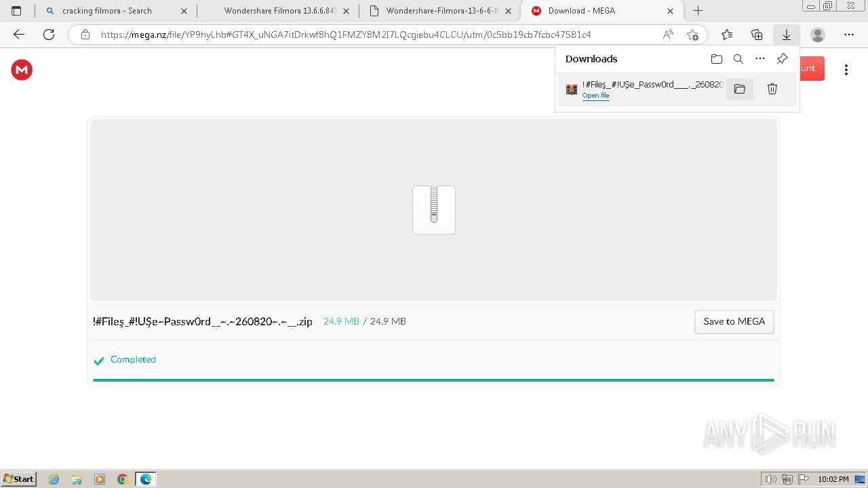
Task: Click Open file link in Downloads
Action: [x=595, y=96]
